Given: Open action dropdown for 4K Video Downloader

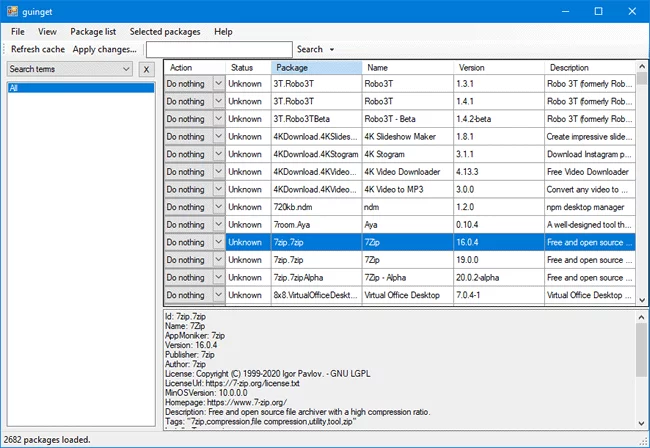Looking at the screenshot, I should tap(218, 172).
